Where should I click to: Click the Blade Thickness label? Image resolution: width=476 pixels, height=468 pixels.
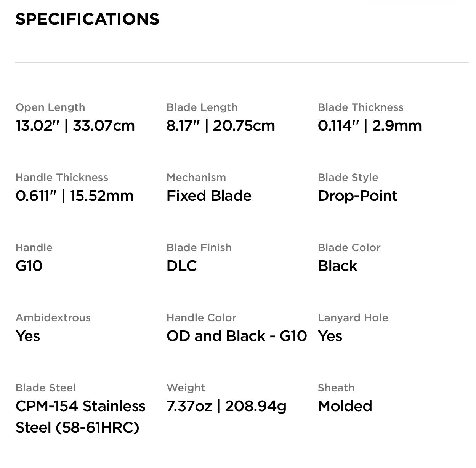click(361, 107)
